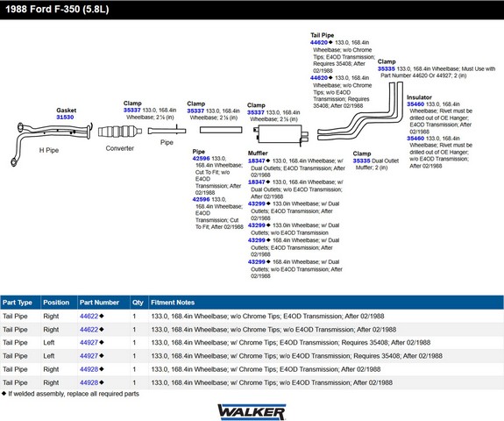Click the 1988 Ford F-350 (5.8L) title

[57, 9]
